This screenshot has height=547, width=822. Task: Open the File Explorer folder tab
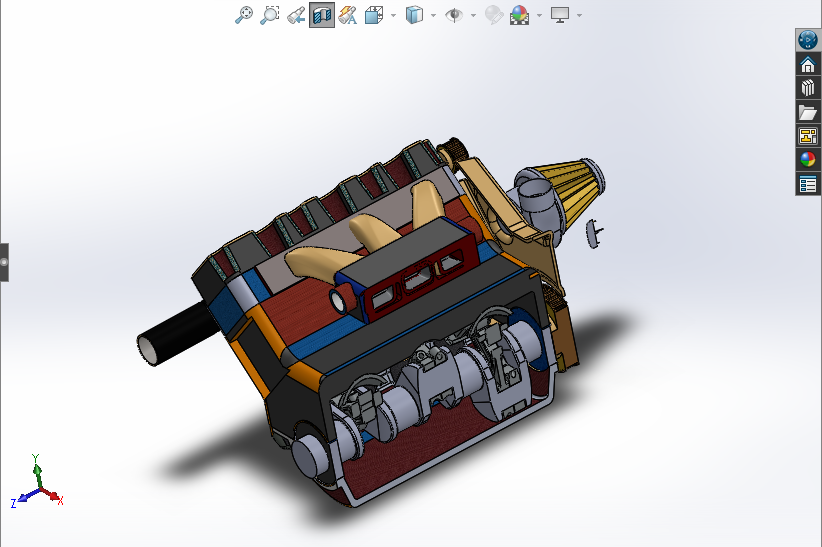click(x=808, y=112)
